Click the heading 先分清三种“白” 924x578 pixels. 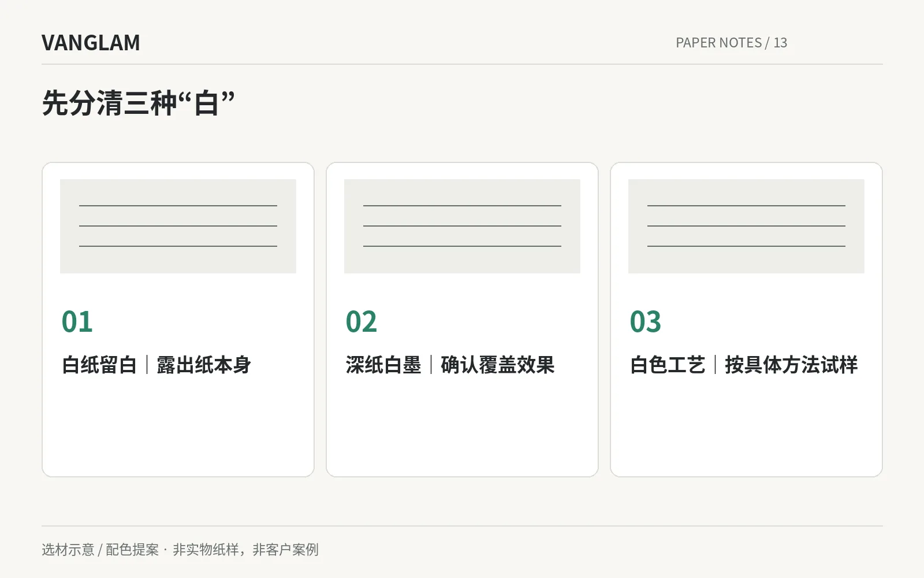(x=139, y=103)
